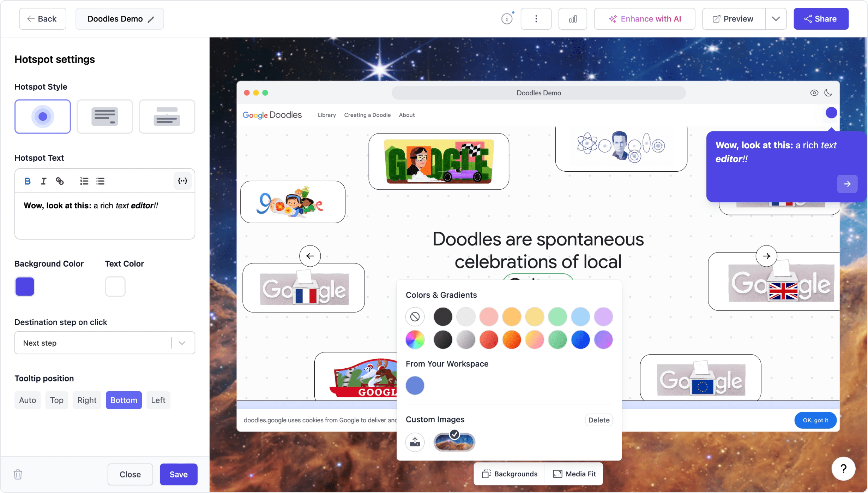Click OK, got it cookie button

(815, 420)
